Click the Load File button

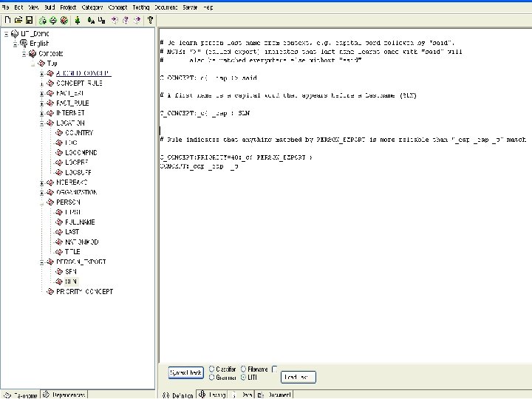[x=299, y=377]
